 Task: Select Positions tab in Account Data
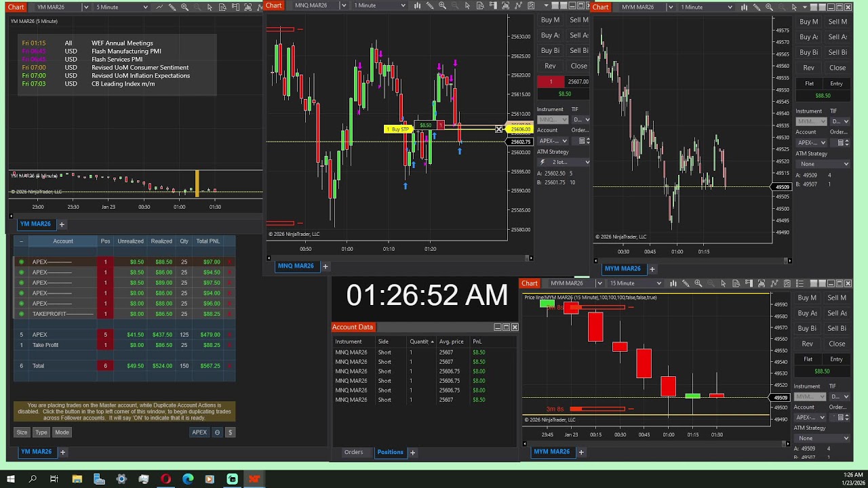pyautogui.click(x=390, y=452)
